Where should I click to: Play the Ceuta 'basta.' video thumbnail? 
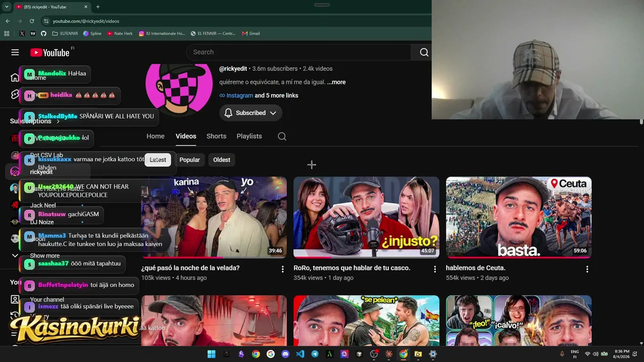pos(519,217)
